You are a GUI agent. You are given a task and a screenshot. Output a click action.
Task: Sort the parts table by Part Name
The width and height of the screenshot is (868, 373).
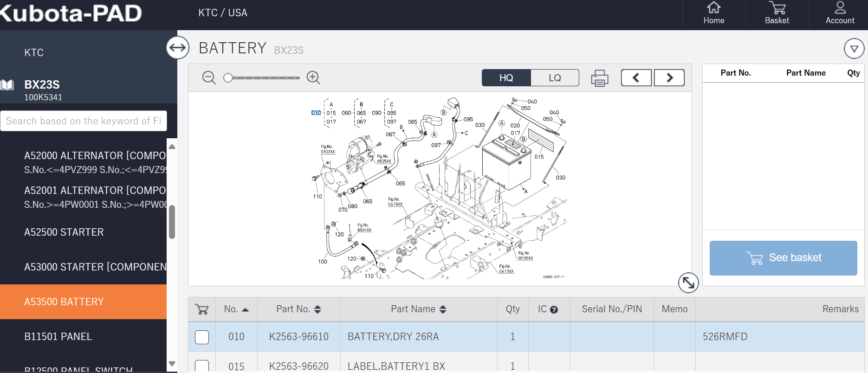coord(418,309)
